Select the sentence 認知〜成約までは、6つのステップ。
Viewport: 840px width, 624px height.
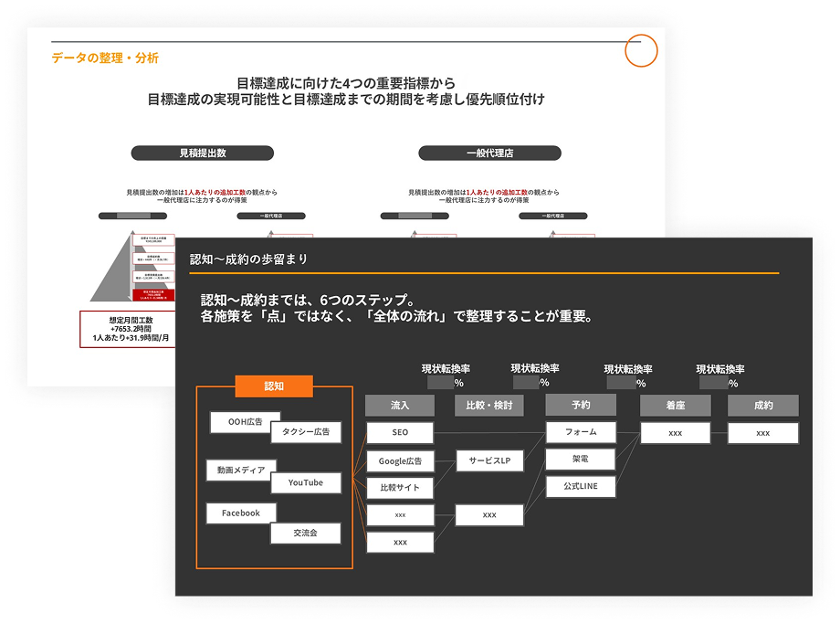tap(308, 300)
